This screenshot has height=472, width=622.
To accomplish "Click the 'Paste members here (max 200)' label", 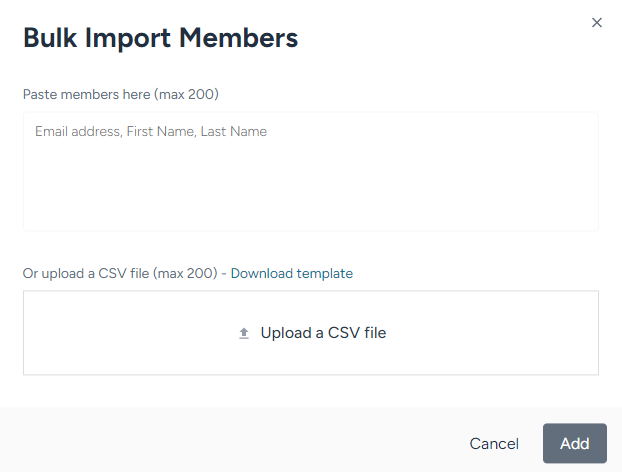I will click(x=121, y=94).
